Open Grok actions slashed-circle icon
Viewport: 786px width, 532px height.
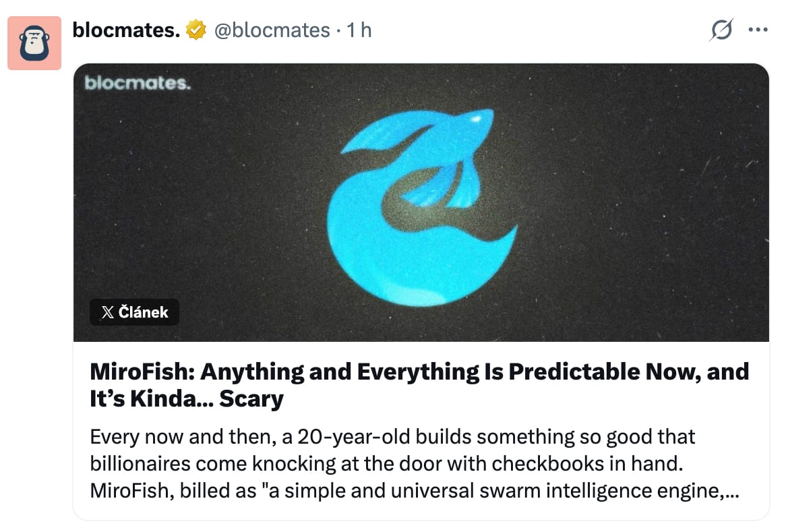pyautogui.click(x=721, y=30)
